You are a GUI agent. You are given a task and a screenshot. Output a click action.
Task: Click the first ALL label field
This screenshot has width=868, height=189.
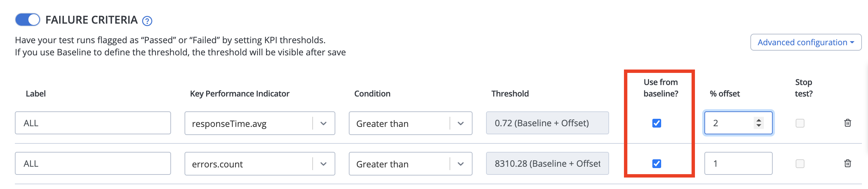(x=93, y=123)
